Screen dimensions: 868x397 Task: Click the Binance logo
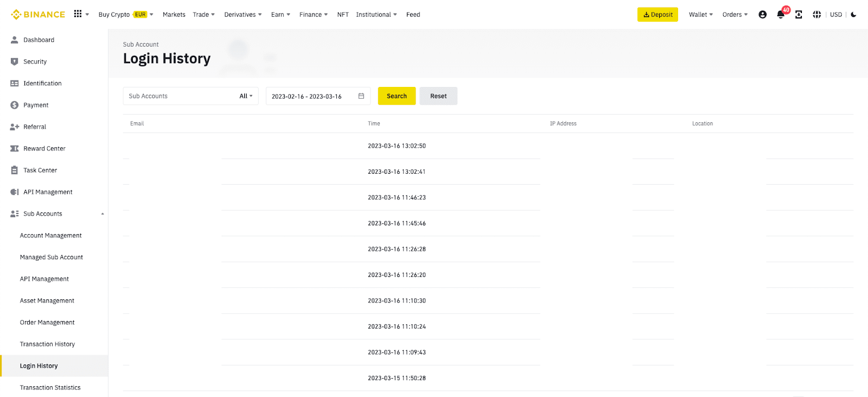coord(38,15)
